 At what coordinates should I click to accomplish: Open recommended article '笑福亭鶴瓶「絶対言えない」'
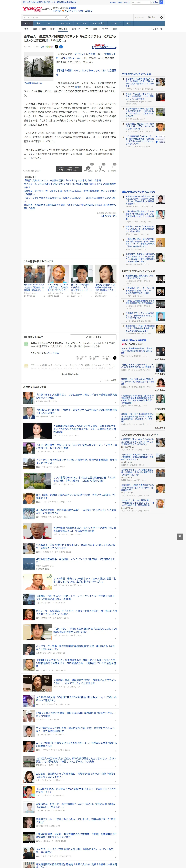(84, 529)
